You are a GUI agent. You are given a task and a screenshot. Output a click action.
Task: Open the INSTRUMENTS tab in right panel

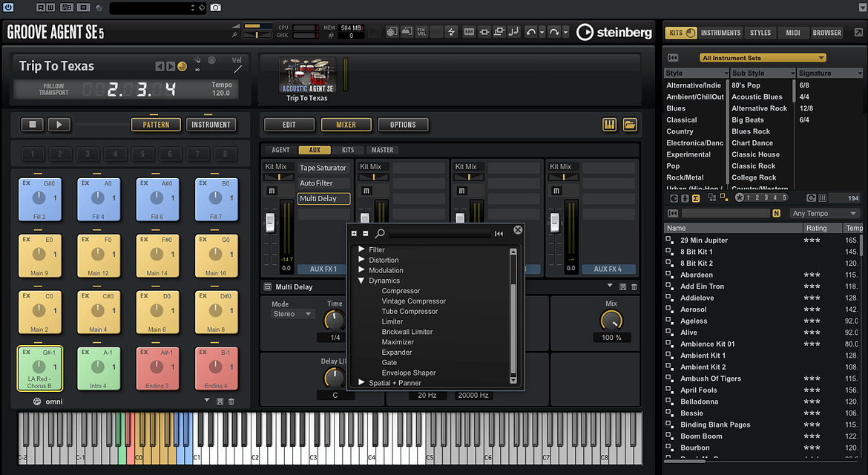coord(720,33)
